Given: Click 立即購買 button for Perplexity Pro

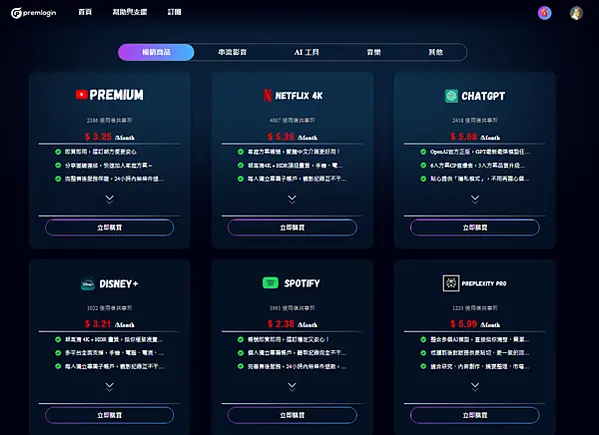Looking at the screenshot, I should coord(475,415).
